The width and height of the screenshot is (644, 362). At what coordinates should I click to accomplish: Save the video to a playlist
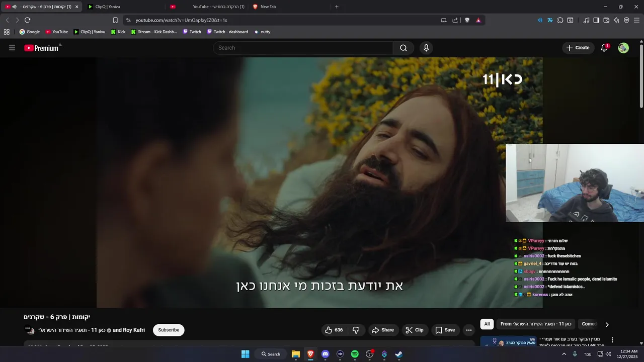click(x=445, y=330)
